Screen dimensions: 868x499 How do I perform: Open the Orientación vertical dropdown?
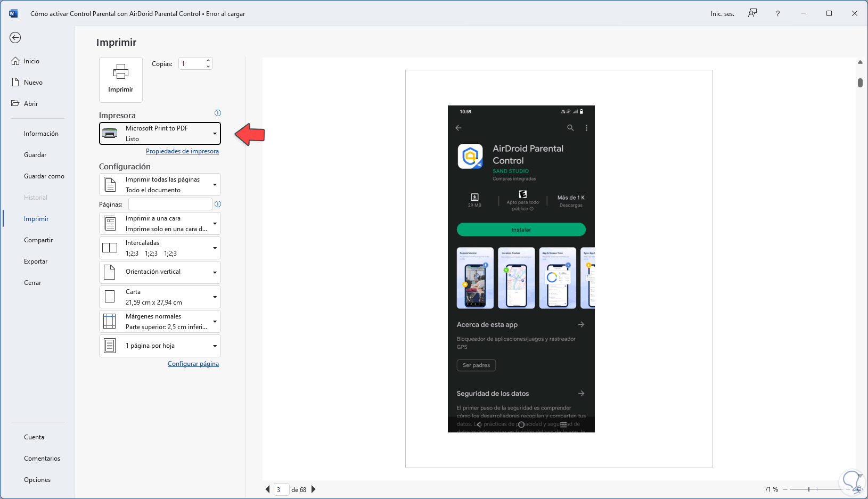pos(160,272)
